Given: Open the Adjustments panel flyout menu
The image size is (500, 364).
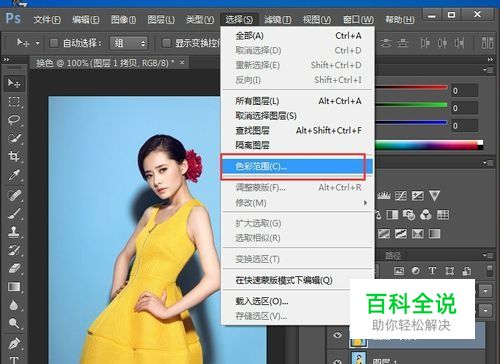Looking at the screenshot, I should (x=488, y=163).
